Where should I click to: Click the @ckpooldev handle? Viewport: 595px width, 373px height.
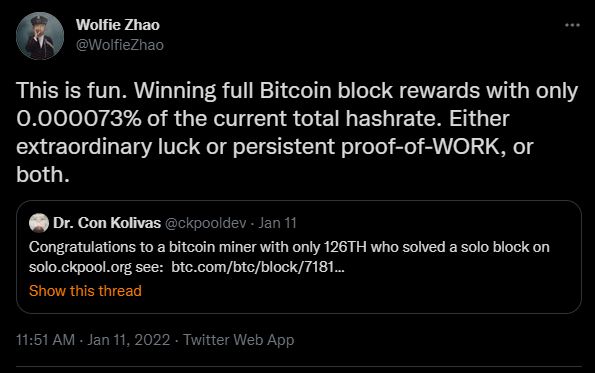tap(205, 223)
